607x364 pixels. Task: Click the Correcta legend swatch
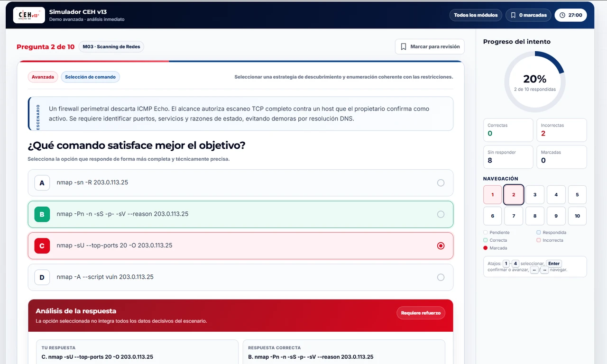(x=485, y=240)
